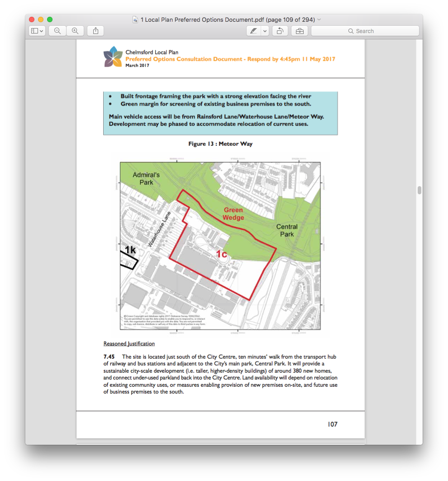Click the 'Admiral's Park' map label
Screen dimensions: 448x481
tap(146, 178)
